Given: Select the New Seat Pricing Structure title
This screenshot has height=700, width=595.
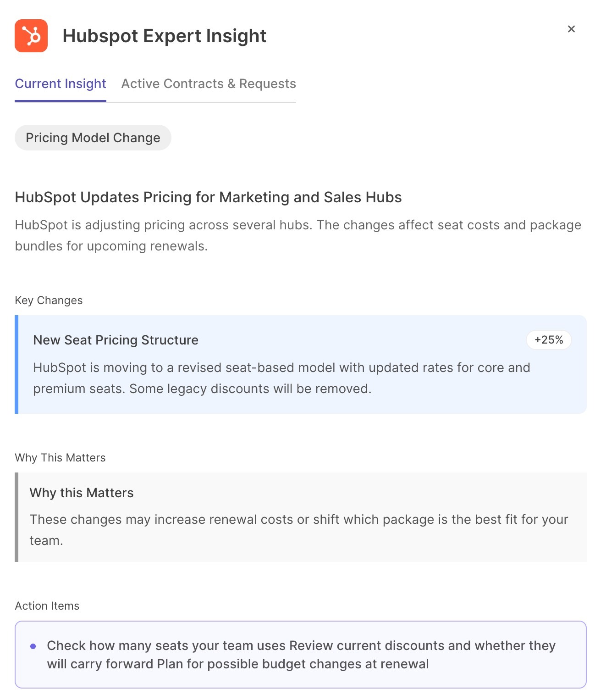Looking at the screenshot, I should point(116,340).
